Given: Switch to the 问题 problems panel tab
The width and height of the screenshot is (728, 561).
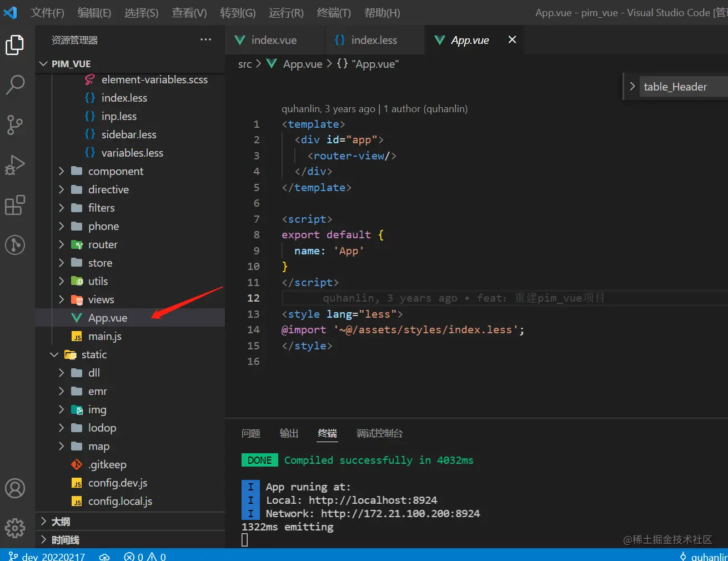Looking at the screenshot, I should [x=251, y=433].
